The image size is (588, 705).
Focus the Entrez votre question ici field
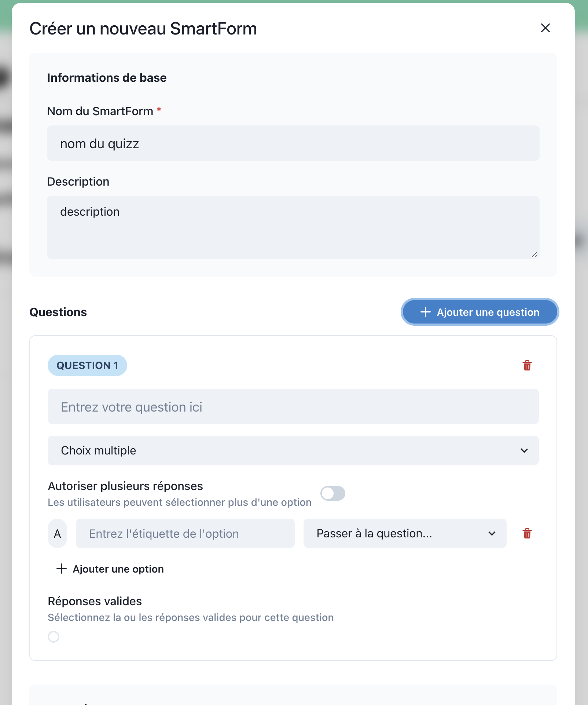click(293, 407)
